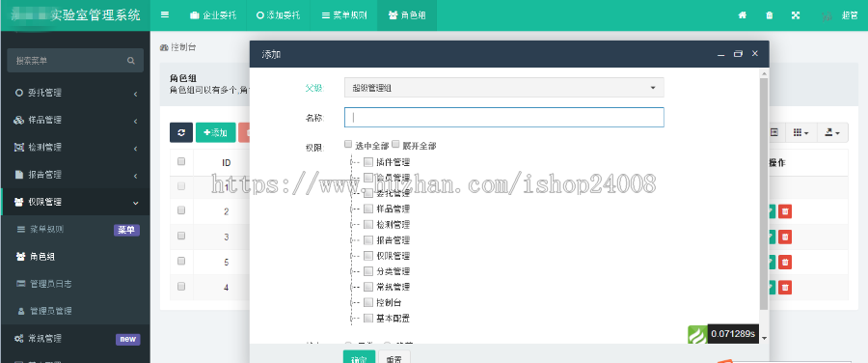Delete the role group row with ID 3
868x363 pixels.
[x=784, y=237]
